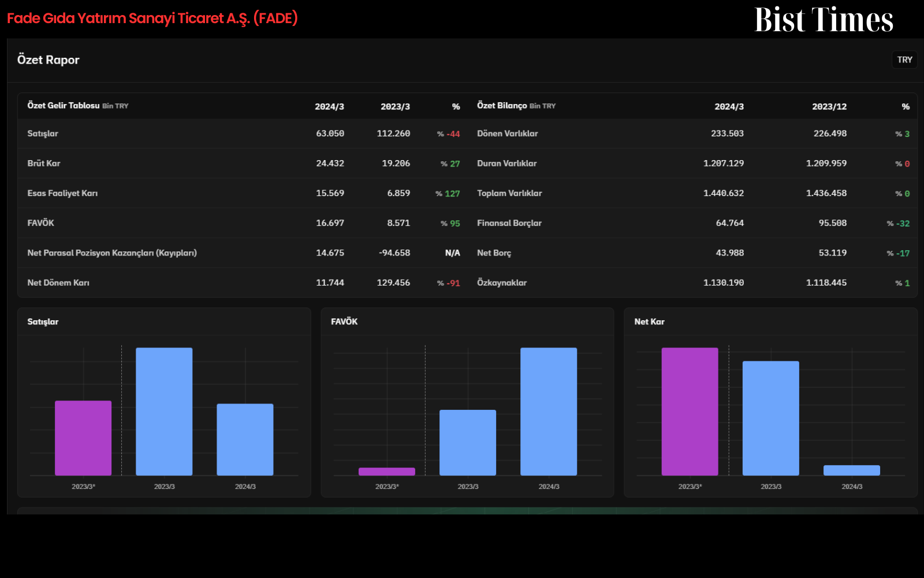
Task: Select the % -91 change value
Action: pyautogui.click(x=449, y=283)
